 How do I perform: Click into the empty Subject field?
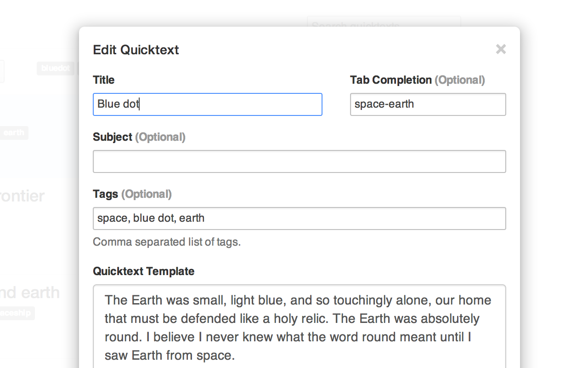tap(300, 161)
